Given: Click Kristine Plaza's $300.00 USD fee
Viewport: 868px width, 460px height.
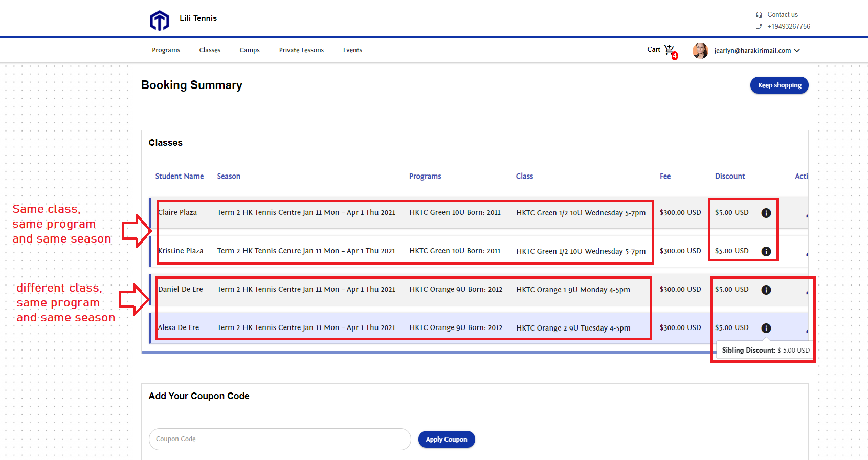Looking at the screenshot, I should point(680,251).
